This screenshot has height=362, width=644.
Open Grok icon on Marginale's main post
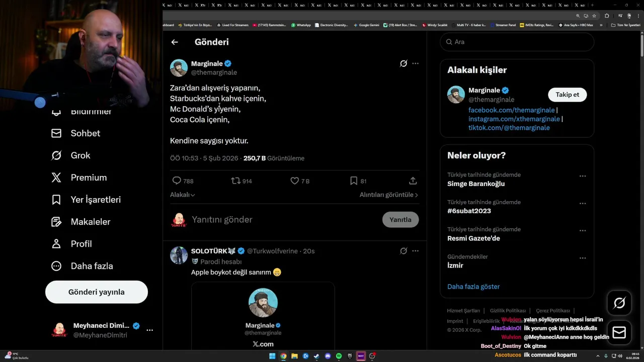[404, 63]
